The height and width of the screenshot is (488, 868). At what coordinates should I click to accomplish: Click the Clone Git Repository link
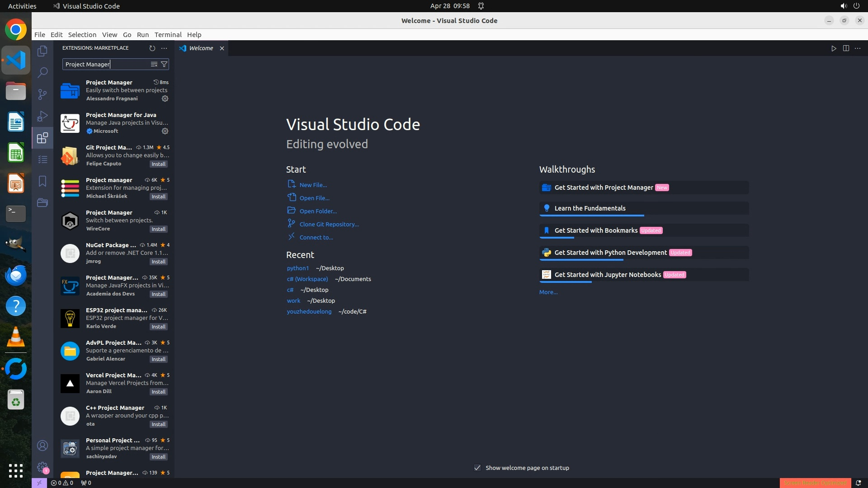tap(329, 224)
